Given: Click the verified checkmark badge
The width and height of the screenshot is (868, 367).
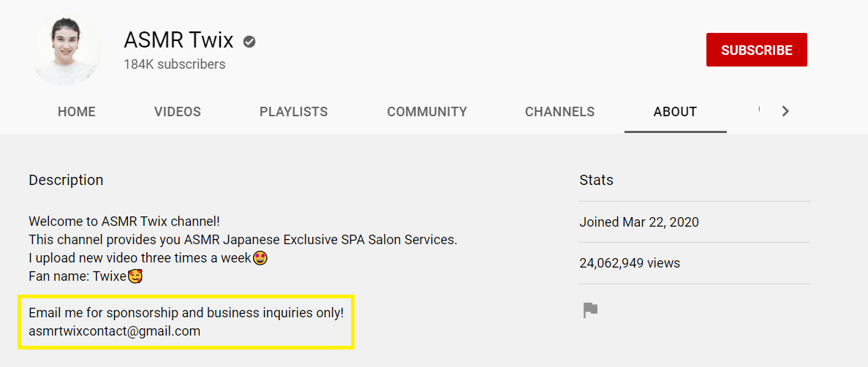Looking at the screenshot, I should [x=249, y=42].
